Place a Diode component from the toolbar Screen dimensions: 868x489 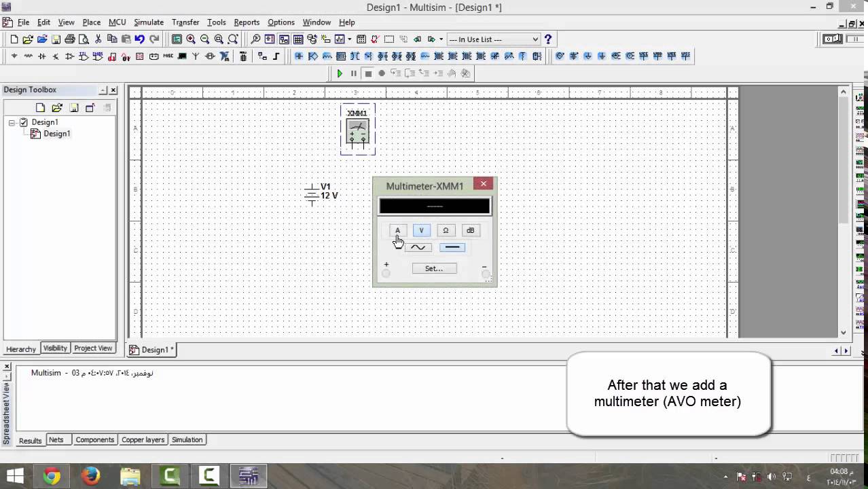(x=42, y=56)
